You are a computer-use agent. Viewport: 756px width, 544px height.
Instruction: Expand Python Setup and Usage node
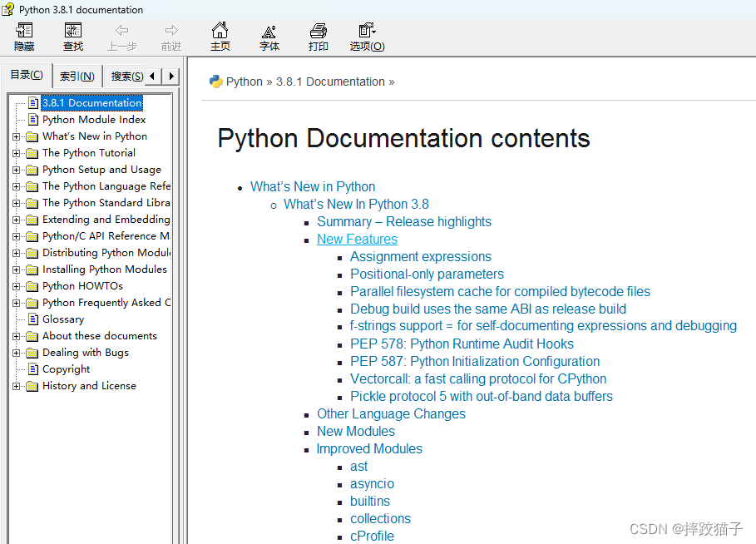coord(17,170)
